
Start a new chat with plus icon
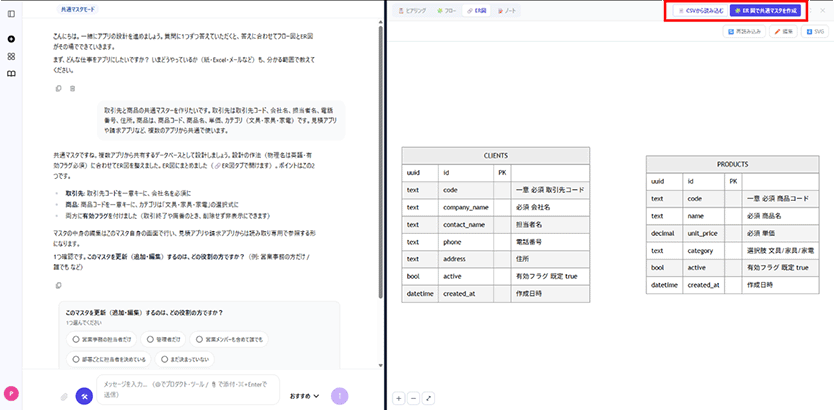11,39
